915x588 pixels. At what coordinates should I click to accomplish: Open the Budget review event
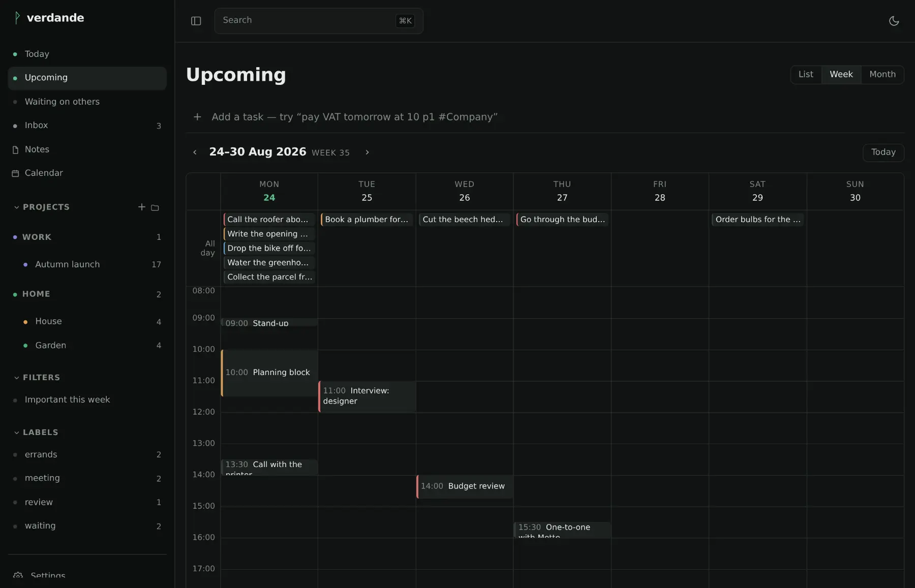pyautogui.click(x=465, y=486)
